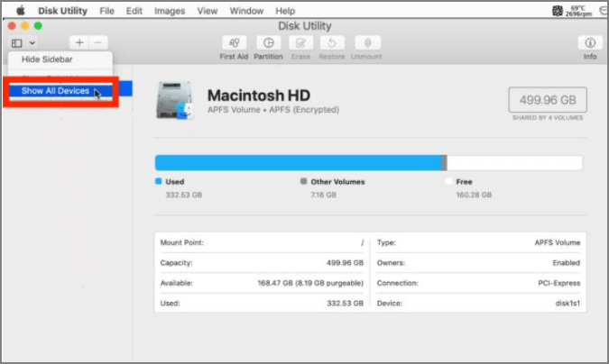Click the add volume plus button

tap(79, 42)
